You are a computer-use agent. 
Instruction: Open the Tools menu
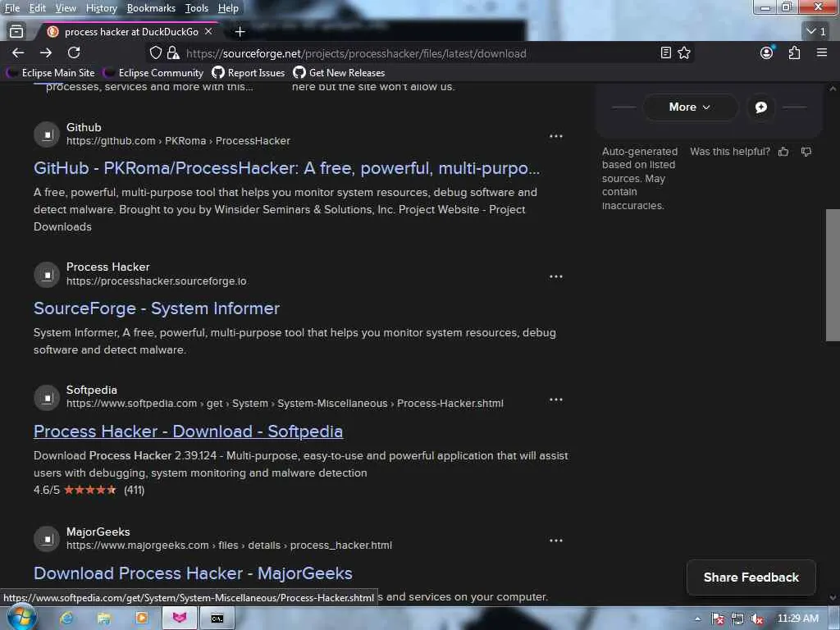coord(197,8)
